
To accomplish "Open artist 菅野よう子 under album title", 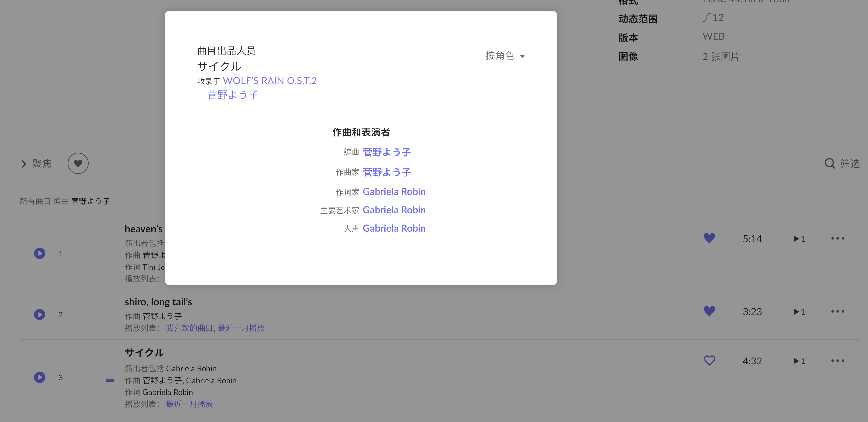I will click(x=232, y=95).
